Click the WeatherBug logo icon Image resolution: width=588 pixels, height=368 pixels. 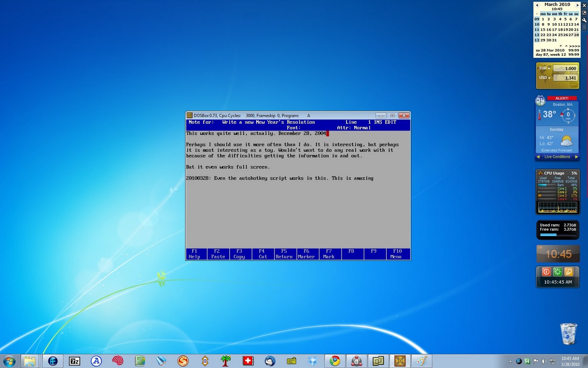tap(540, 100)
